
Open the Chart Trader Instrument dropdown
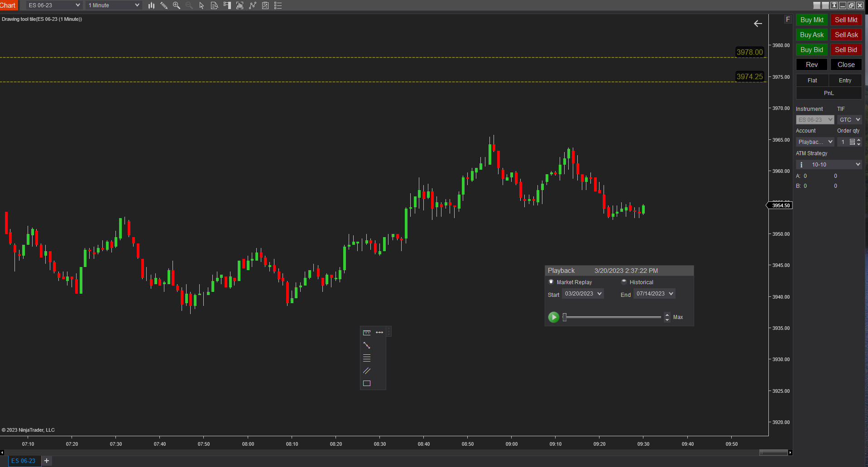pos(815,120)
